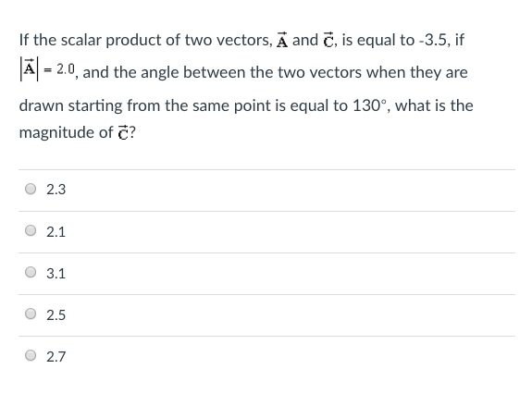Image resolution: width=532 pixels, height=394 pixels.
Task: Pick the radio button beside 2.5
Action: pyautogui.click(x=31, y=314)
